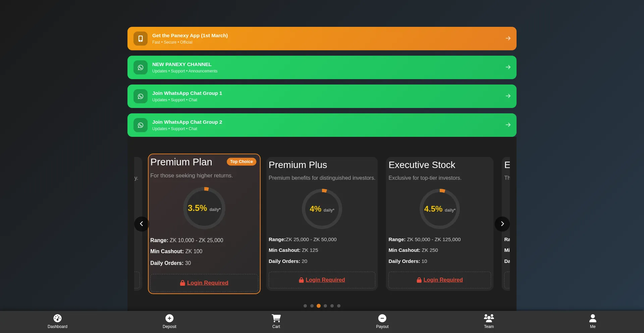644x333 pixels.
Task: Click the lock icon in the Premium Plus card
Action: point(301,280)
